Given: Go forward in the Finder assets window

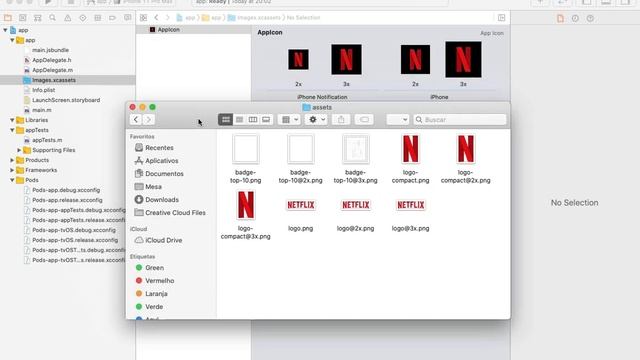Looking at the screenshot, I should (x=149, y=120).
